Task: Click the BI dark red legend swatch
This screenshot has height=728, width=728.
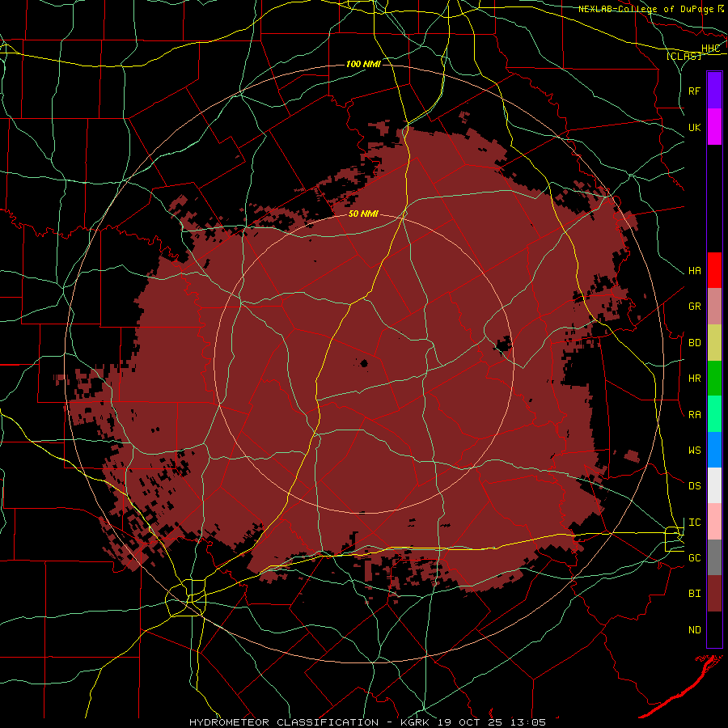Action: point(714,594)
